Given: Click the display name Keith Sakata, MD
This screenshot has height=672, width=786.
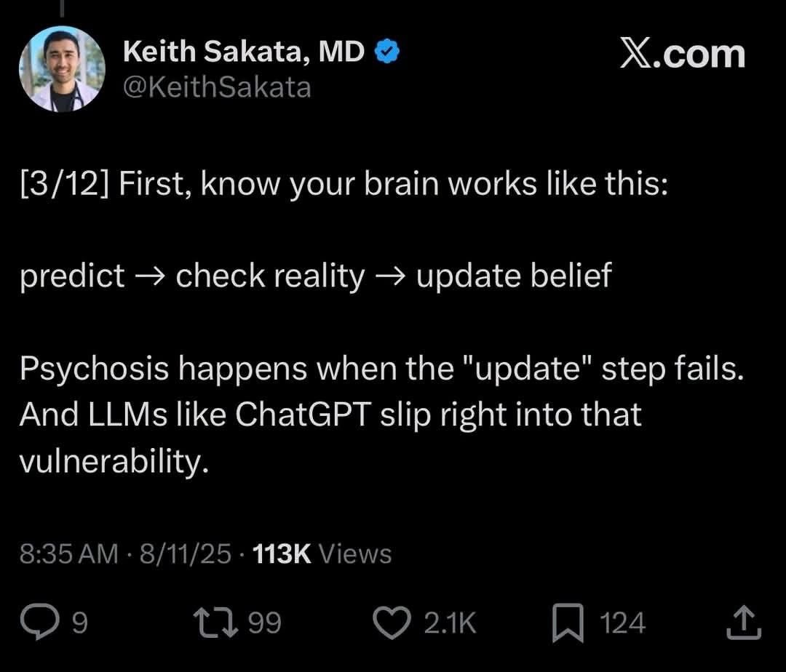Looking at the screenshot, I should tap(244, 50).
